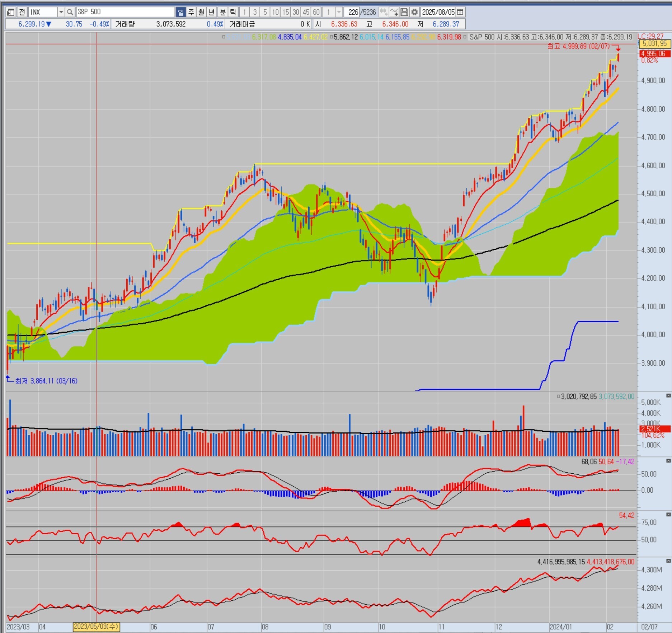Close the OBV indicator panel at bottom

pos(668,561)
